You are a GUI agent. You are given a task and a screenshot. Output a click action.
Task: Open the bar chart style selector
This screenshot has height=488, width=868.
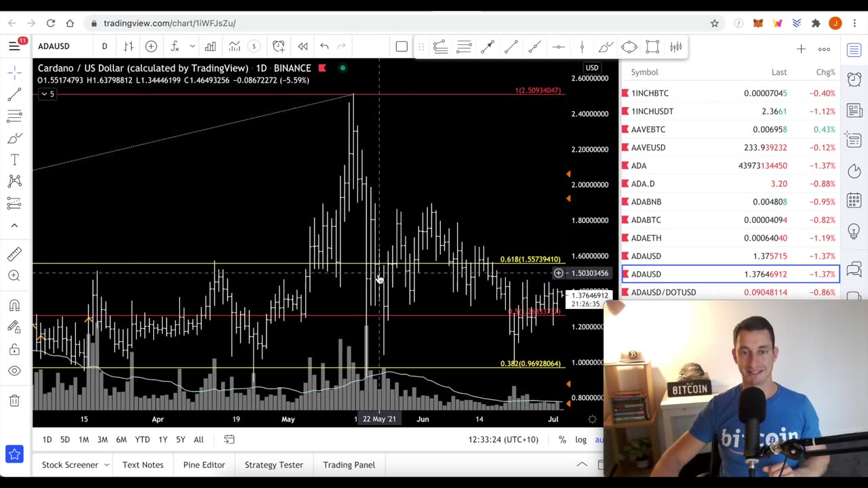click(x=128, y=46)
